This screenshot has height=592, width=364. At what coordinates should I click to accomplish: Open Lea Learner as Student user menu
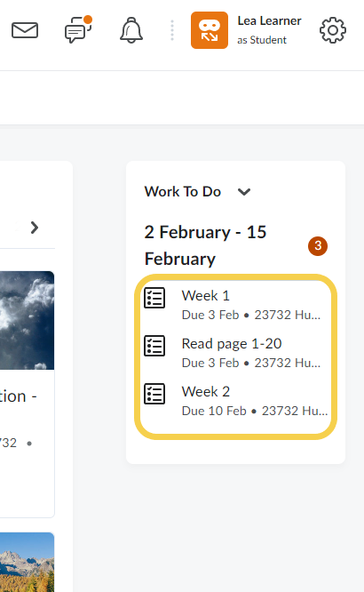click(269, 30)
